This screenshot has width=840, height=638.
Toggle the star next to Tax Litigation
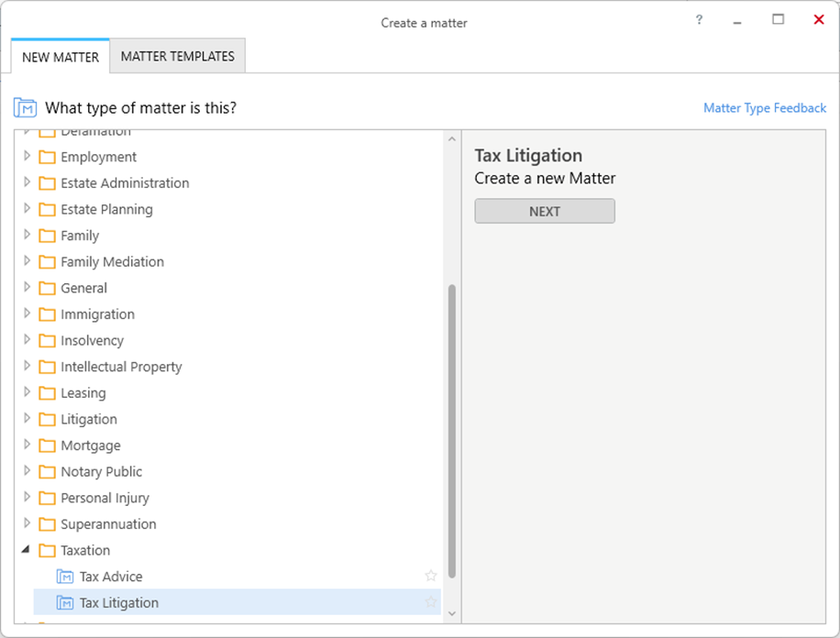(x=431, y=603)
